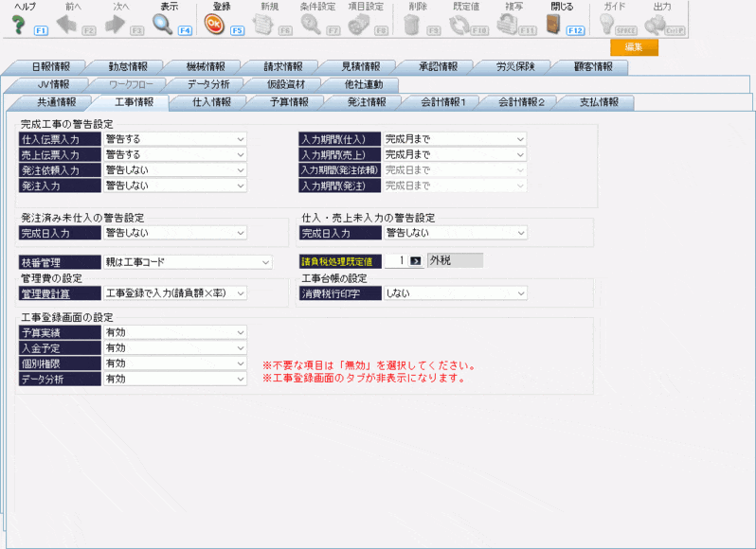Open the 入力期間(仕入) dropdown
Image resolution: width=756 pixels, height=549 pixels.
tap(455, 139)
